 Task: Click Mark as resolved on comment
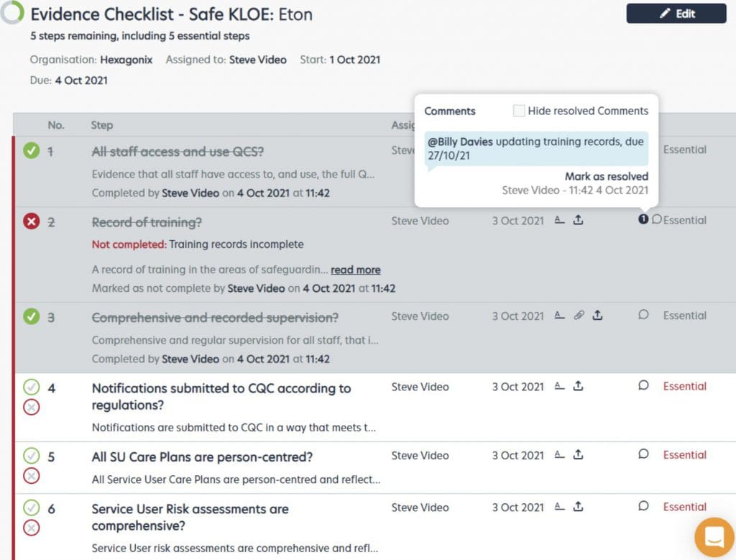point(606,177)
